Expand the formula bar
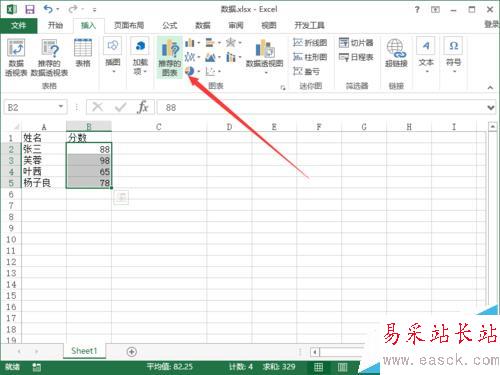Screen dimensions: 500x375 point(490,108)
